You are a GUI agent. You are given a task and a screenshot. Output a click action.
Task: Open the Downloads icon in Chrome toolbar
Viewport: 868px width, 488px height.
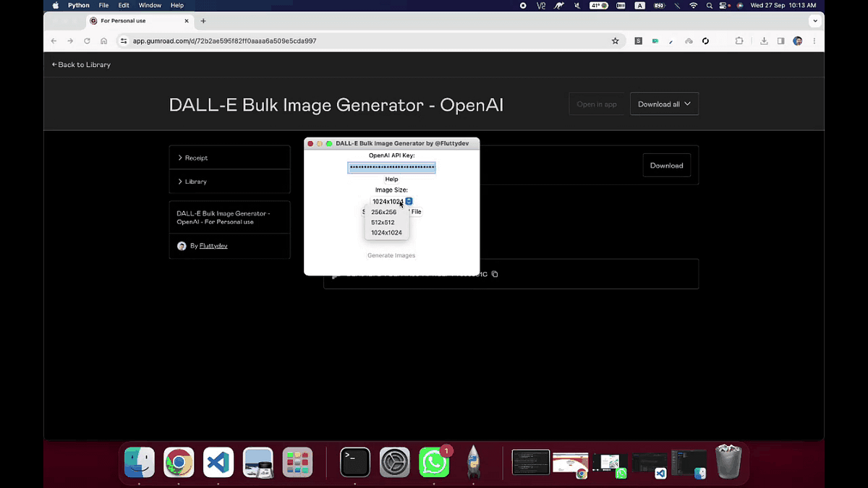[764, 41]
